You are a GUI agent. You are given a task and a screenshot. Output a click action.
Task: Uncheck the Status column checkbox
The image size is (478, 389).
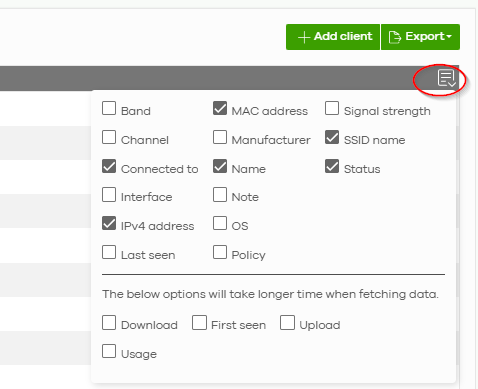pos(332,166)
